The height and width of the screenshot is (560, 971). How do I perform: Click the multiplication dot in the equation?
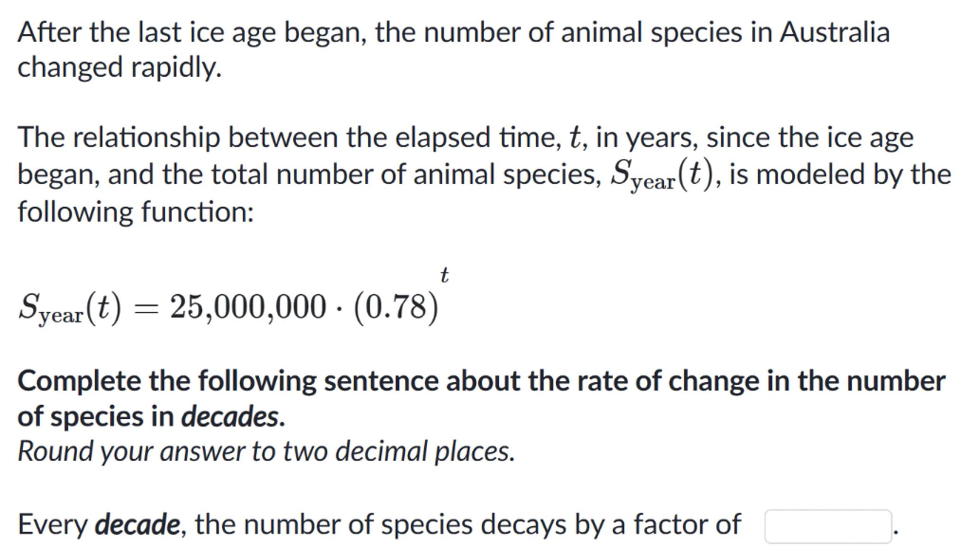point(339,308)
